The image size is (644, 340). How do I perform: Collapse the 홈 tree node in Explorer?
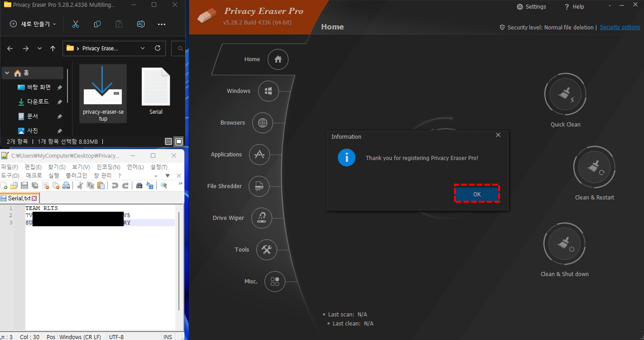pos(7,73)
